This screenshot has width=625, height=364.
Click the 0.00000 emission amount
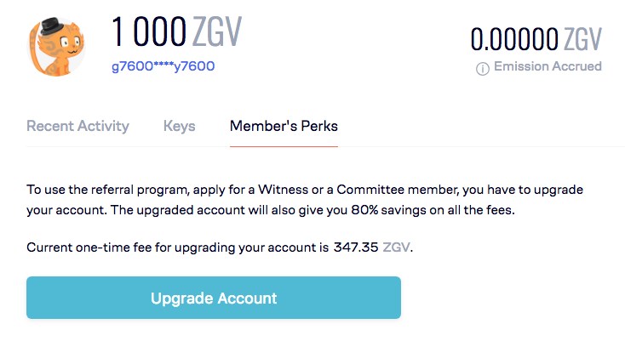(514, 39)
